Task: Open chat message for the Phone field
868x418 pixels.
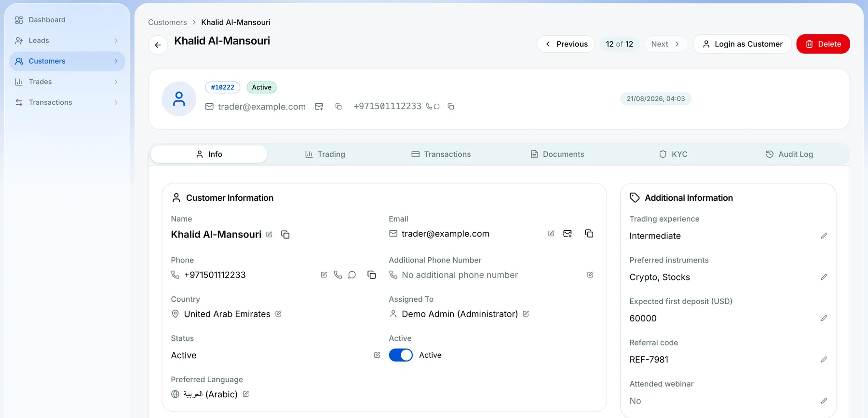Action: point(352,275)
